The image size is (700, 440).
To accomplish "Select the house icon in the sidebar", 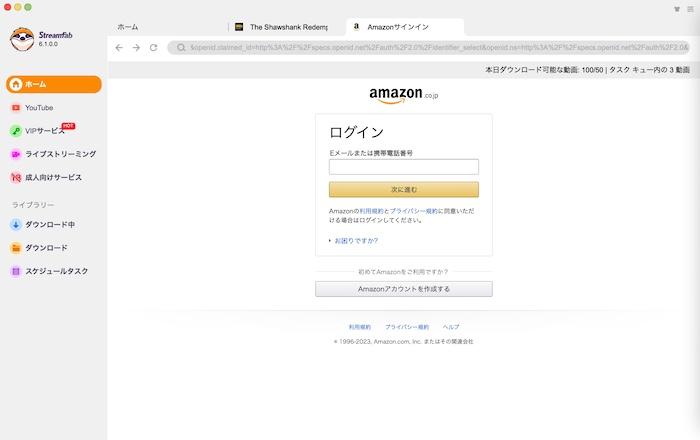I will [16, 84].
